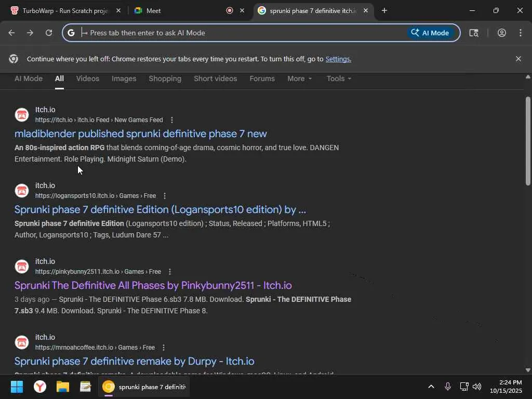The width and height of the screenshot is (532, 399).
Task: Click the page vertical scrollbar thumb
Action: click(x=528, y=141)
